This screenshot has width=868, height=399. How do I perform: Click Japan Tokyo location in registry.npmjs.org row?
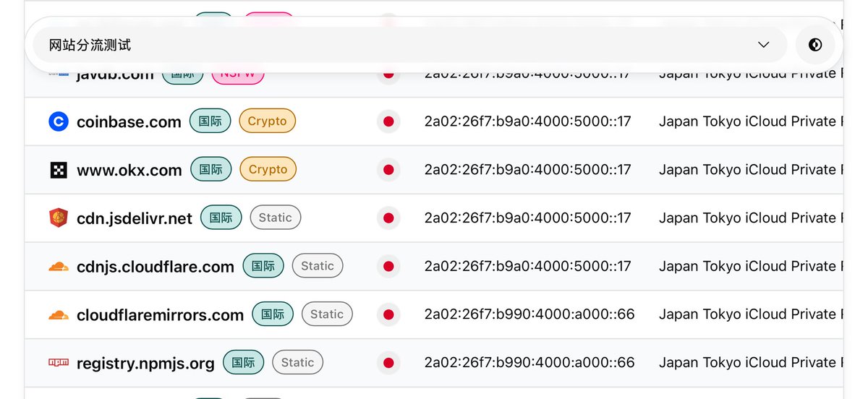click(x=751, y=362)
